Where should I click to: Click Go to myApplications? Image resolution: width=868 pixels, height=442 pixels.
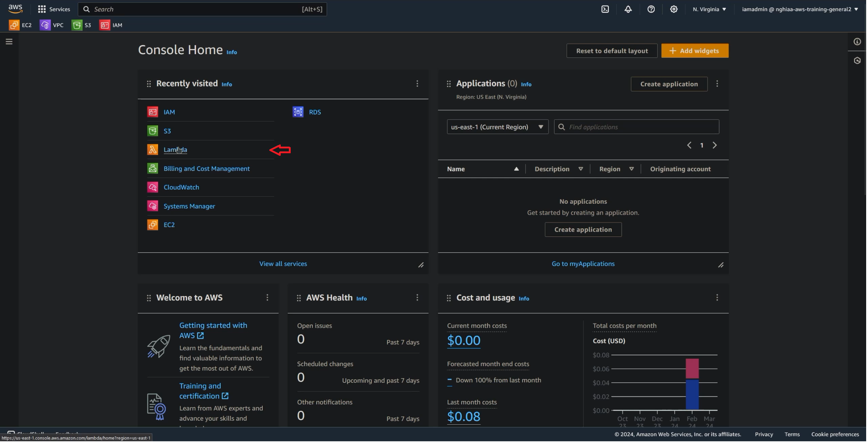[x=583, y=264]
